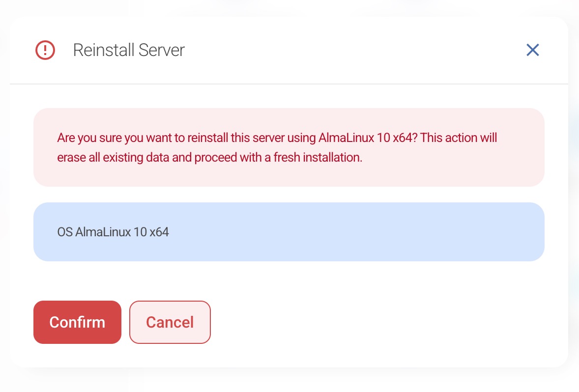Click the OS AlmaLinux 10 x64 label
Screen dimensions: 579x392
click(113, 232)
